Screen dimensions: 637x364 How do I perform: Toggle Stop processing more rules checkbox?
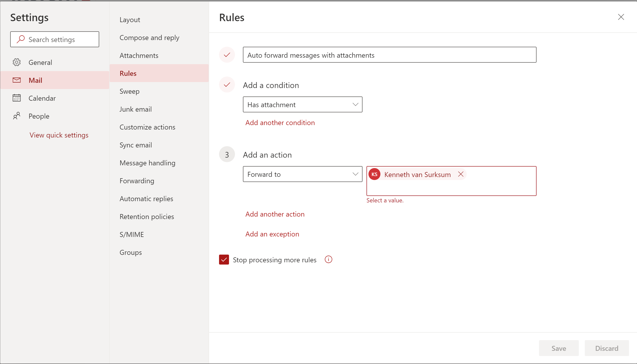pyautogui.click(x=224, y=260)
